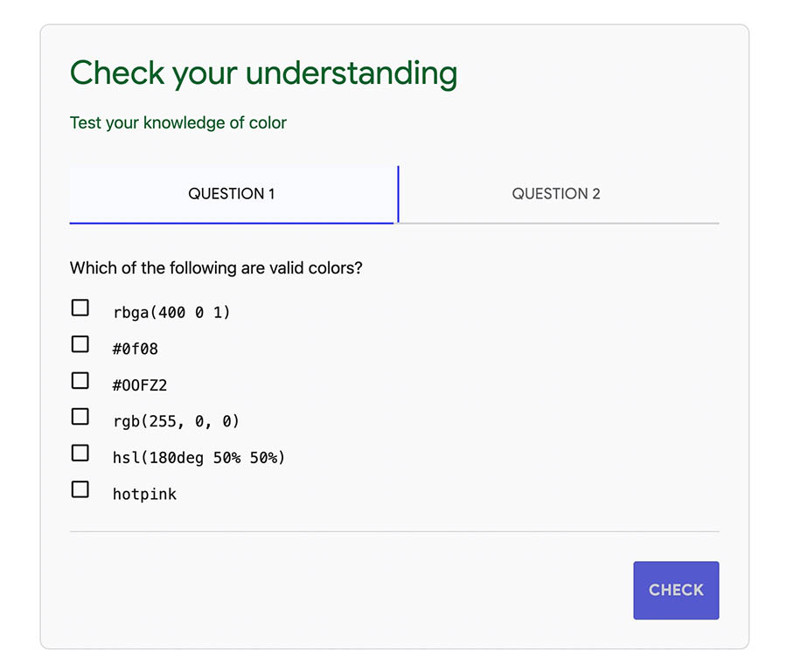This screenshot has width=787, height=672.
Task: Mark the hsl(180deg 50% 50%) checkbox
Action: click(x=80, y=453)
